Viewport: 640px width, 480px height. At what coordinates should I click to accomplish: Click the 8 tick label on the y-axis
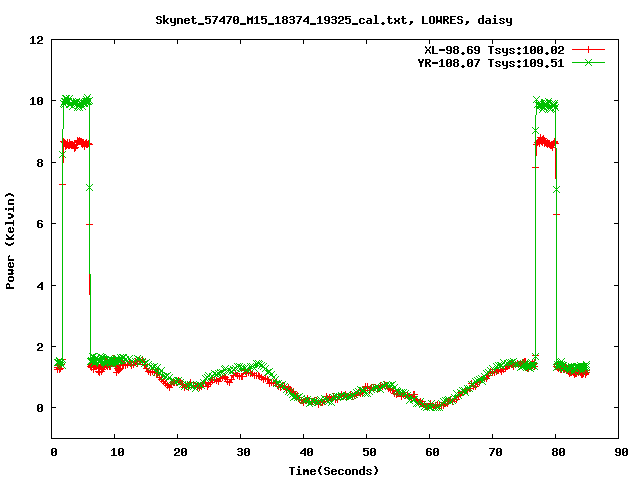point(40,162)
